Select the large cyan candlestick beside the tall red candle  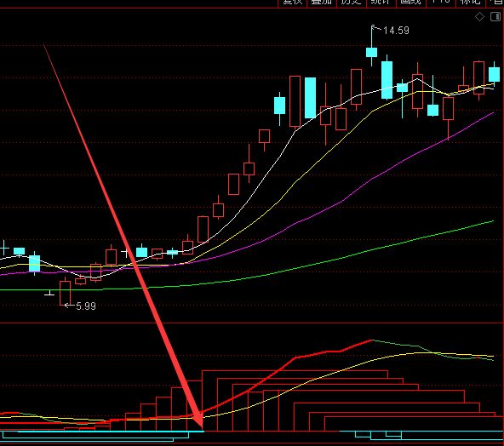click(310, 98)
